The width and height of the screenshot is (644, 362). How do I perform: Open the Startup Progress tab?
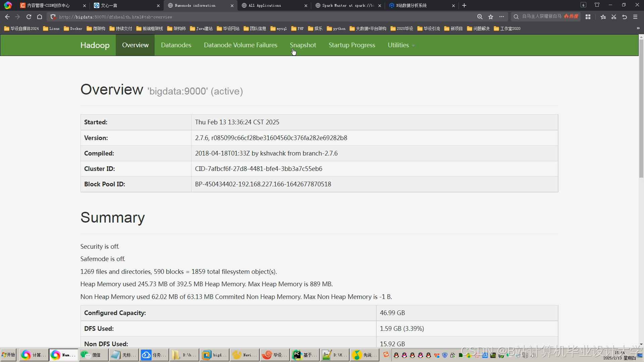352,45
